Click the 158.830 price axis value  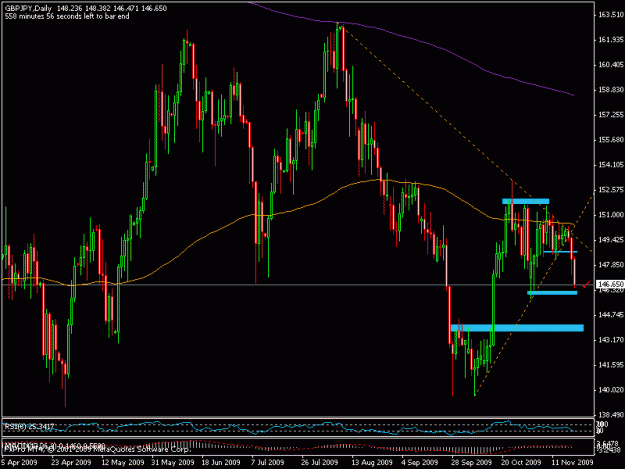[x=610, y=90]
